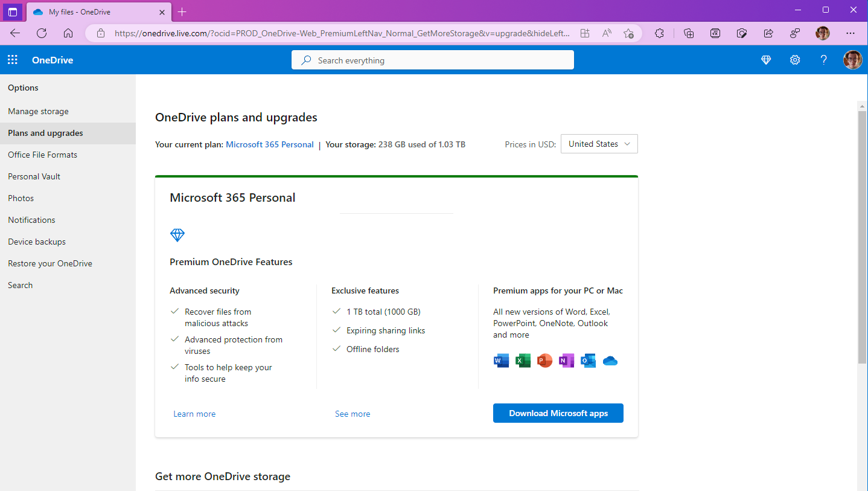868x491 pixels.
Task: Open the United States region dropdown
Action: (599, 144)
